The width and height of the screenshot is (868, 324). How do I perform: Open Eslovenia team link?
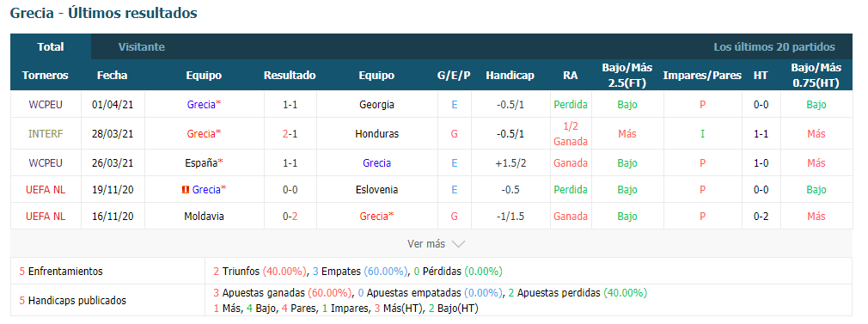(376, 189)
